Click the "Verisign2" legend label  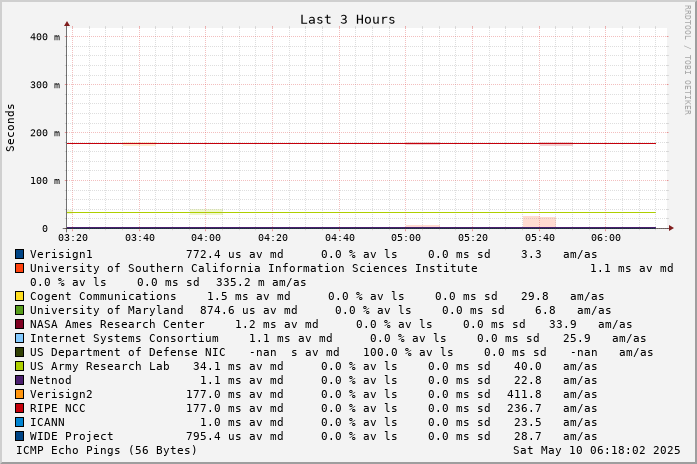pos(61,394)
